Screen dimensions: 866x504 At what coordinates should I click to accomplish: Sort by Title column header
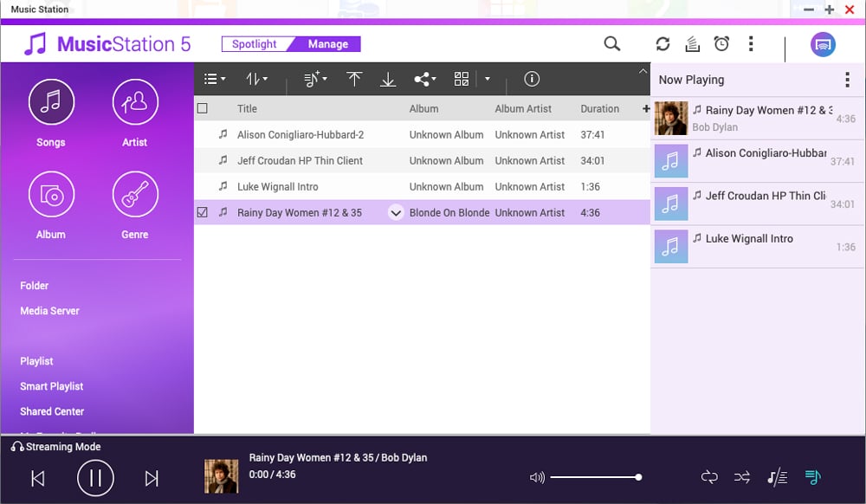[x=247, y=109]
